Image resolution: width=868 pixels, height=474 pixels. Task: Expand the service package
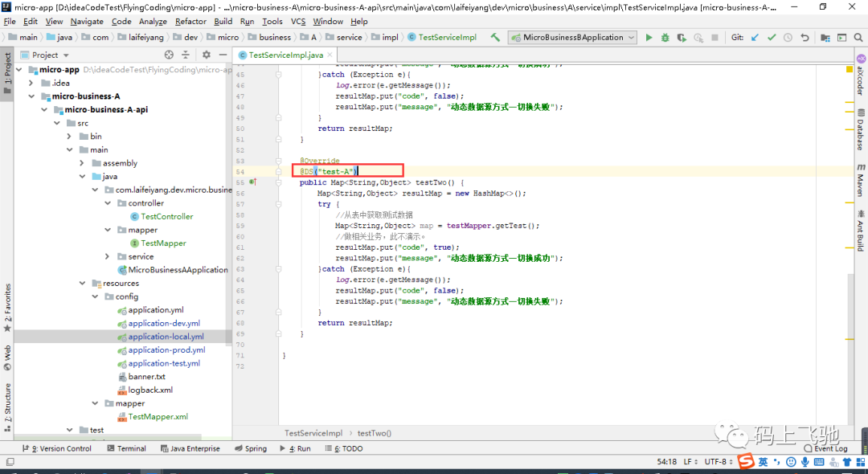[x=108, y=256]
